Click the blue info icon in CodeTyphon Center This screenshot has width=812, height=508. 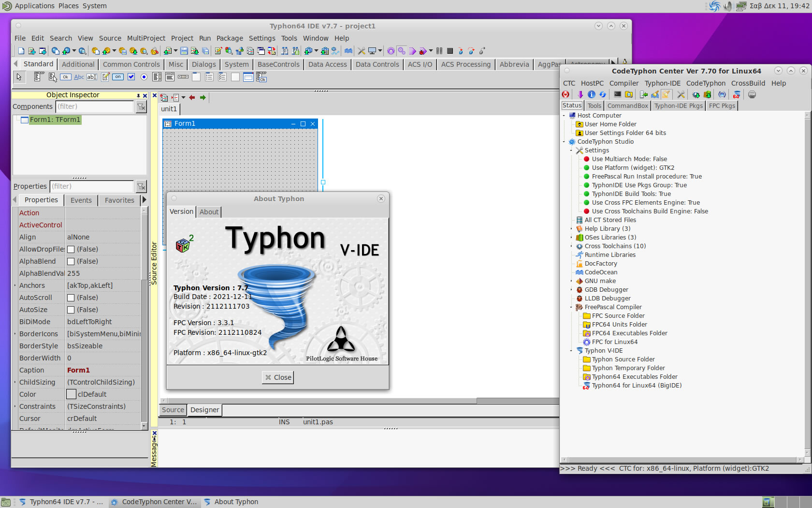592,94
